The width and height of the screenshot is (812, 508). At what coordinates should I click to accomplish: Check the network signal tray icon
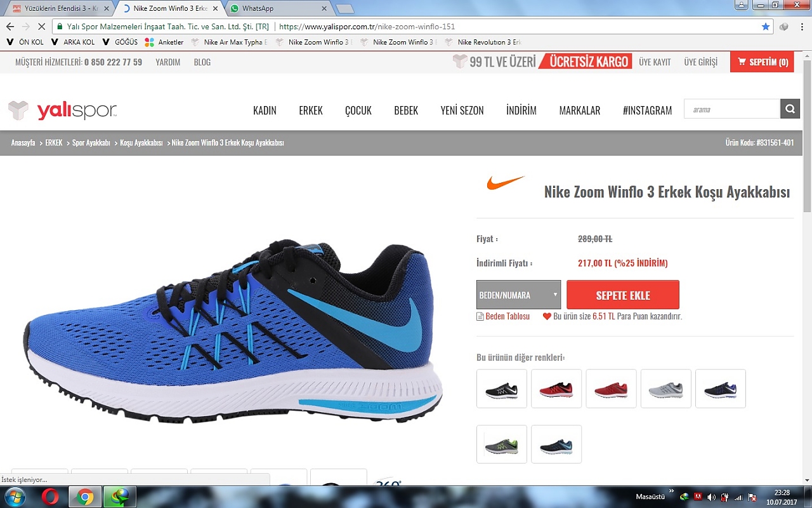pyautogui.click(x=738, y=497)
